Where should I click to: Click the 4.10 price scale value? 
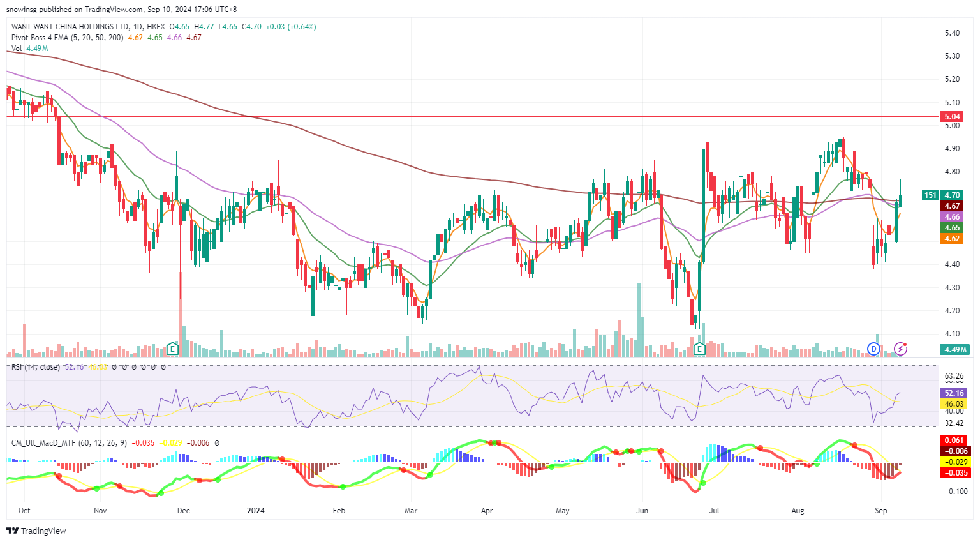pos(952,334)
